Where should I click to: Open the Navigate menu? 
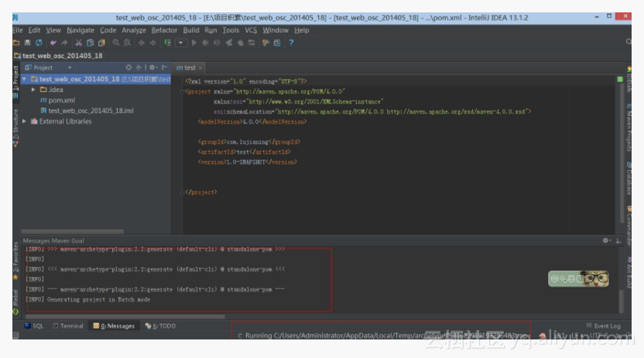point(80,30)
